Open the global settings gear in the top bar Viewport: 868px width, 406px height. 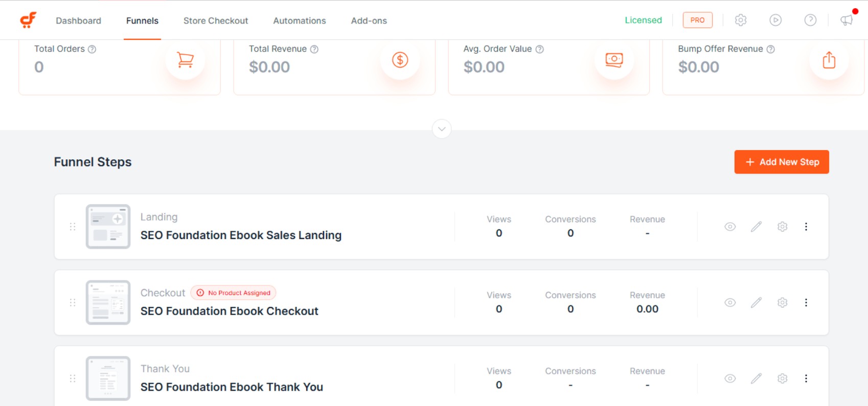[x=740, y=20]
